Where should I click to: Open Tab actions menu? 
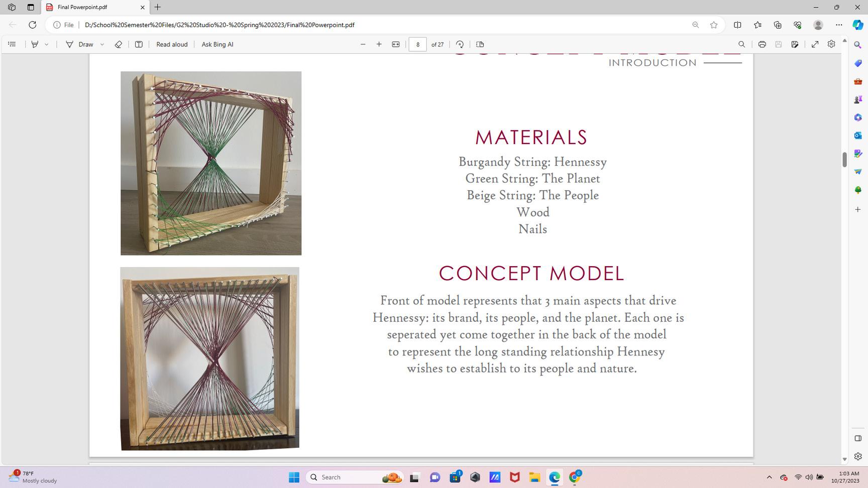point(31,7)
